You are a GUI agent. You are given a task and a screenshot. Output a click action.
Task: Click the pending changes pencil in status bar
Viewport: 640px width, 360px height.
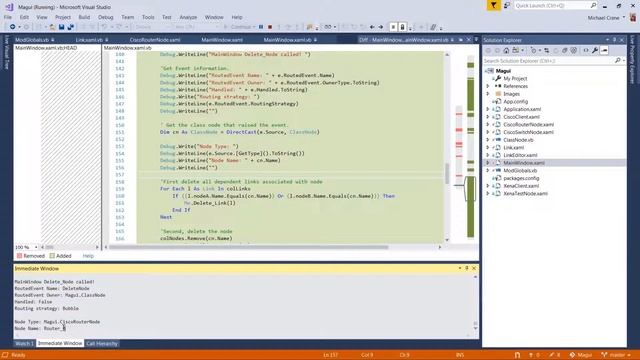tap(554, 355)
